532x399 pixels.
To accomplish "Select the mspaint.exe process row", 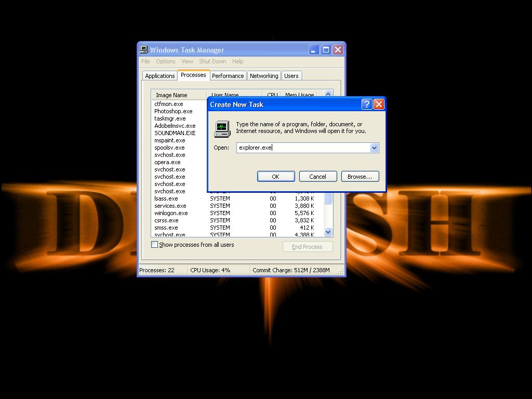I will tap(170, 140).
